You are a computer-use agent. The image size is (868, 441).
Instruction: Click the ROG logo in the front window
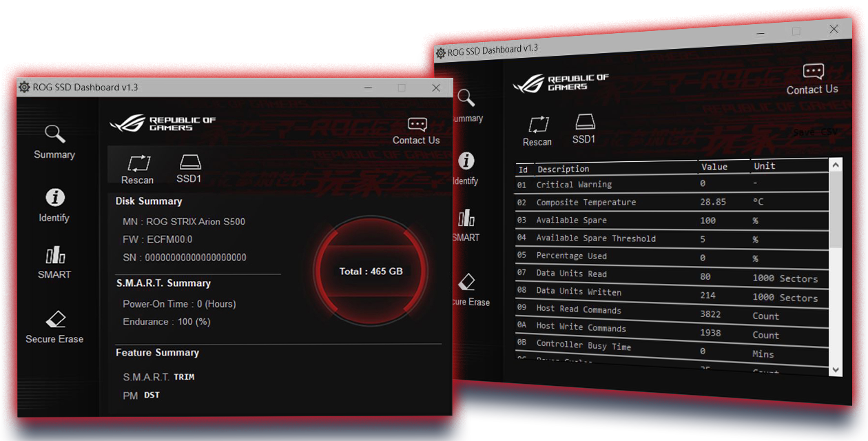(x=163, y=123)
